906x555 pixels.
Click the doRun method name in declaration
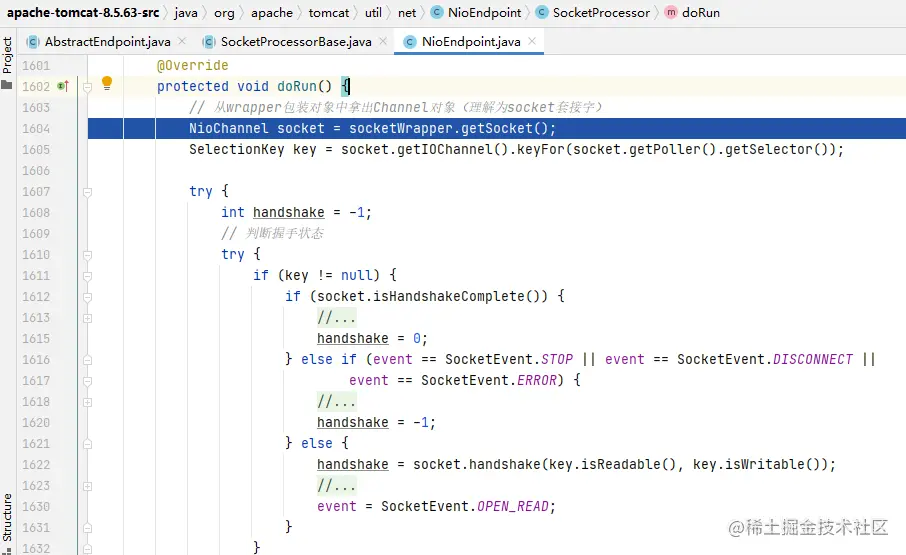click(x=297, y=86)
